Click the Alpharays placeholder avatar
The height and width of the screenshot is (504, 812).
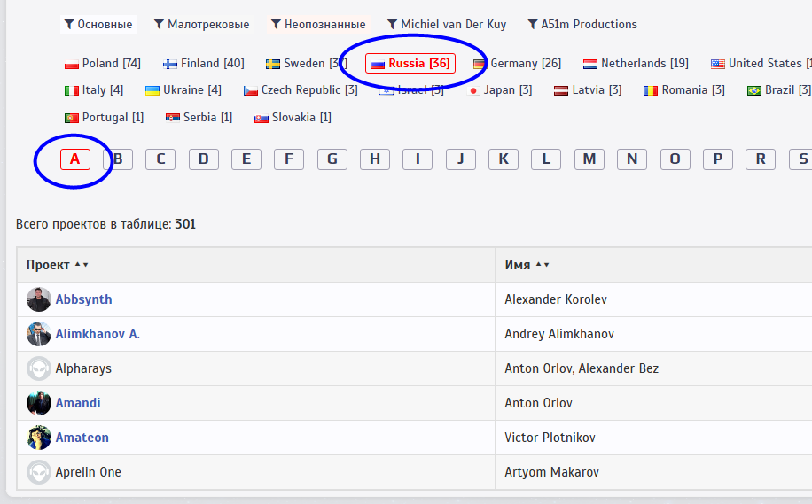tap(39, 369)
